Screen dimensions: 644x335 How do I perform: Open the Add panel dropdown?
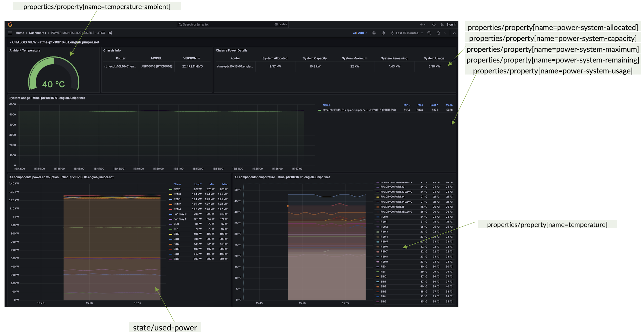pyautogui.click(x=360, y=33)
